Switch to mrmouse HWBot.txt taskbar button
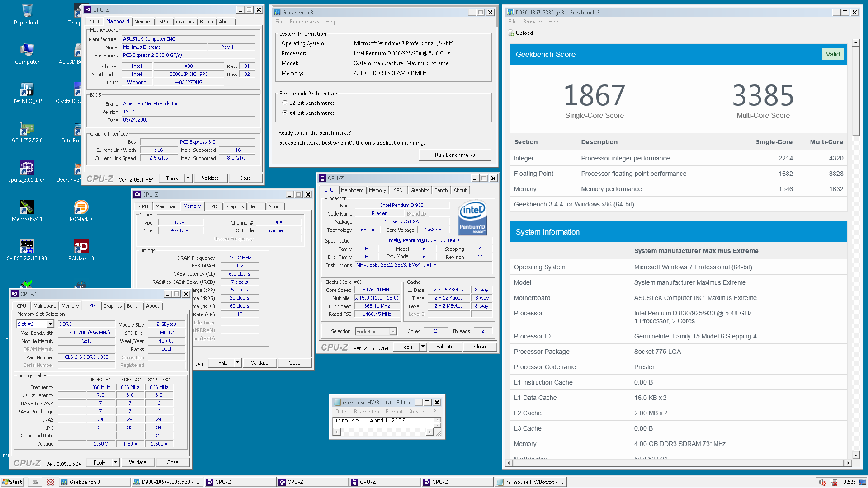868x488 pixels. [x=530, y=482]
